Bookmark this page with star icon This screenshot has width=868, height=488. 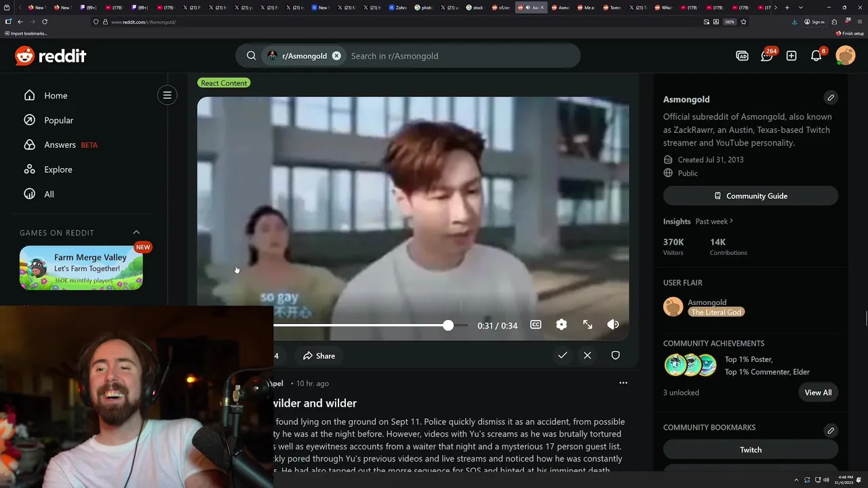743,22
